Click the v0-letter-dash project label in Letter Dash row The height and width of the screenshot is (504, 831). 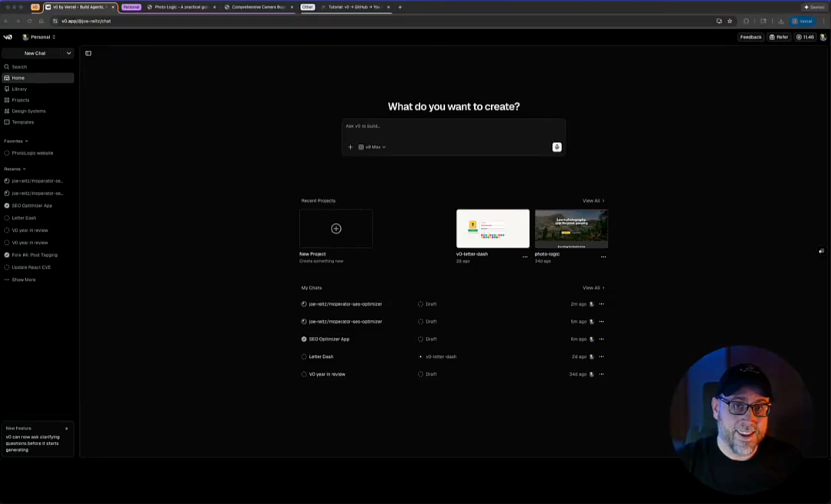coord(441,357)
